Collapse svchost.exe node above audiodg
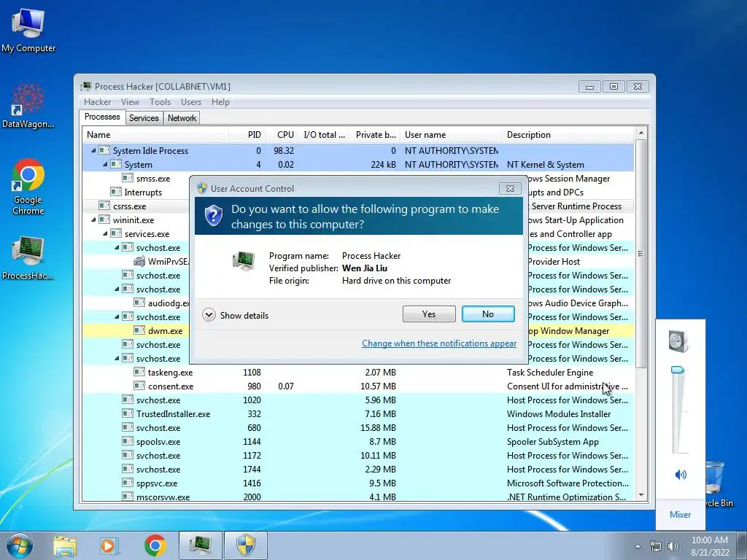This screenshot has height=560, width=747. tap(117, 289)
